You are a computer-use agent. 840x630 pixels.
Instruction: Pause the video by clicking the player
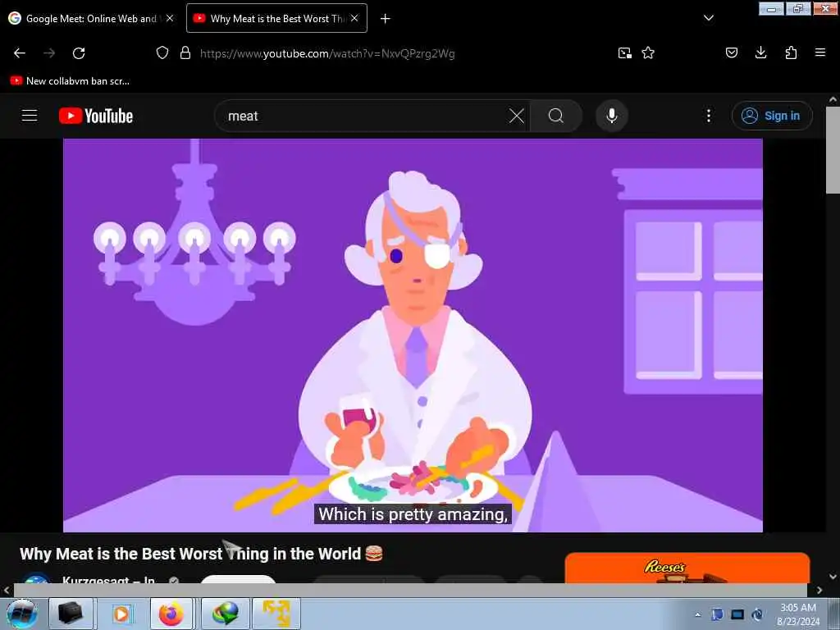pos(413,336)
